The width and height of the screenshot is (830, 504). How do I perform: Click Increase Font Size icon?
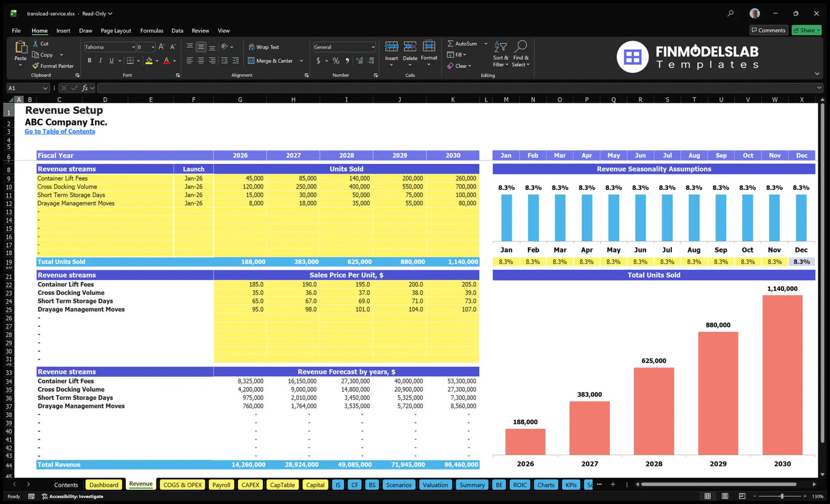tap(162, 47)
